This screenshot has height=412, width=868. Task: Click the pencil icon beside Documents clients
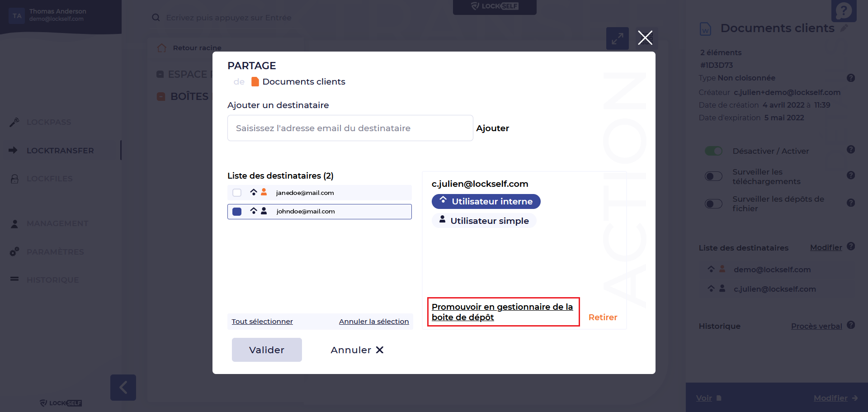point(844,28)
